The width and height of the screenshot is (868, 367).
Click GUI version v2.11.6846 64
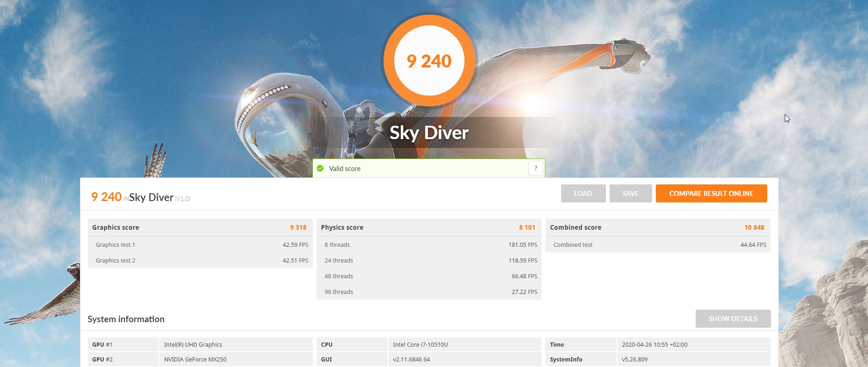[x=411, y=359]
